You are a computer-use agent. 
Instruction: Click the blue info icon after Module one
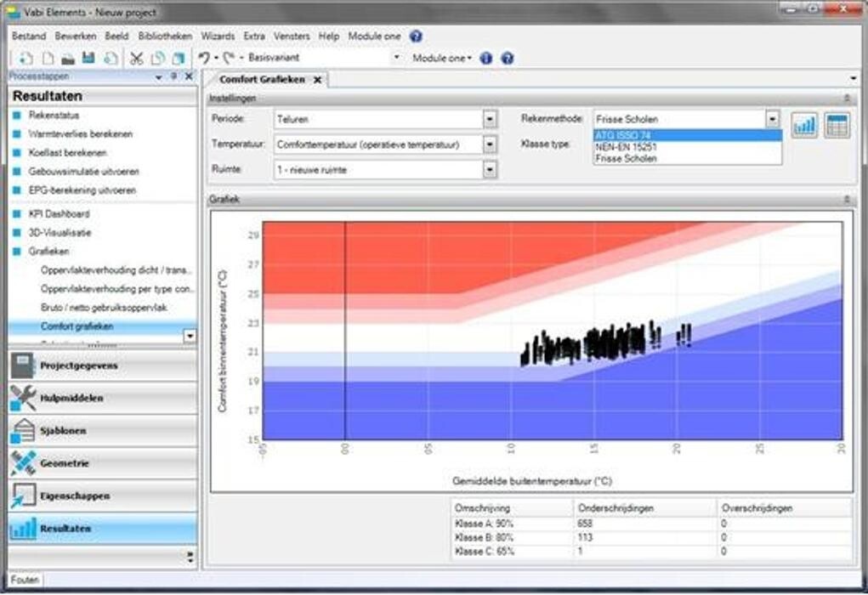point(486,58)
